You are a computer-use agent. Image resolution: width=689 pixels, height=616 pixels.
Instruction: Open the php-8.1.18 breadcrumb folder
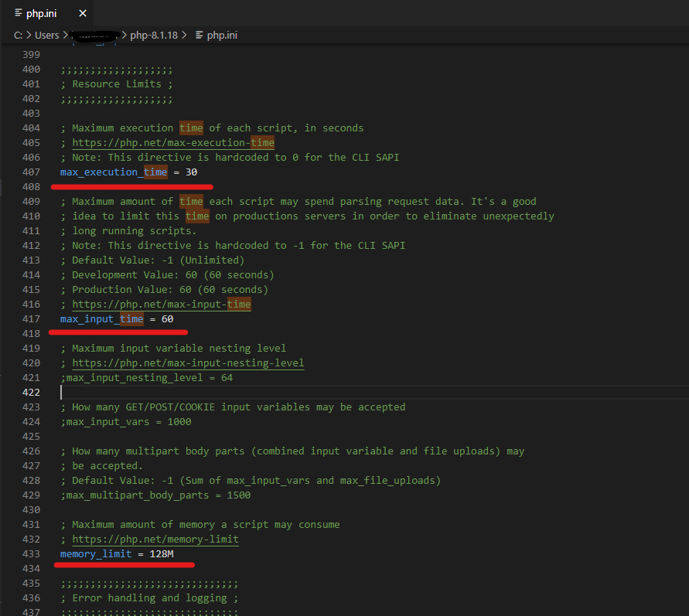click(154, 35)
